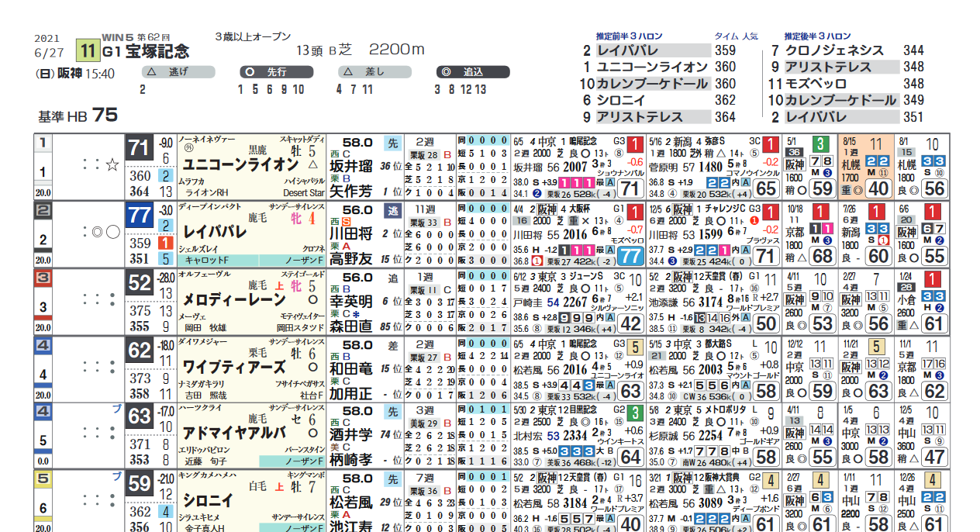
Task: Click race title 宝塚記念
Action: (x=157, y=52)
